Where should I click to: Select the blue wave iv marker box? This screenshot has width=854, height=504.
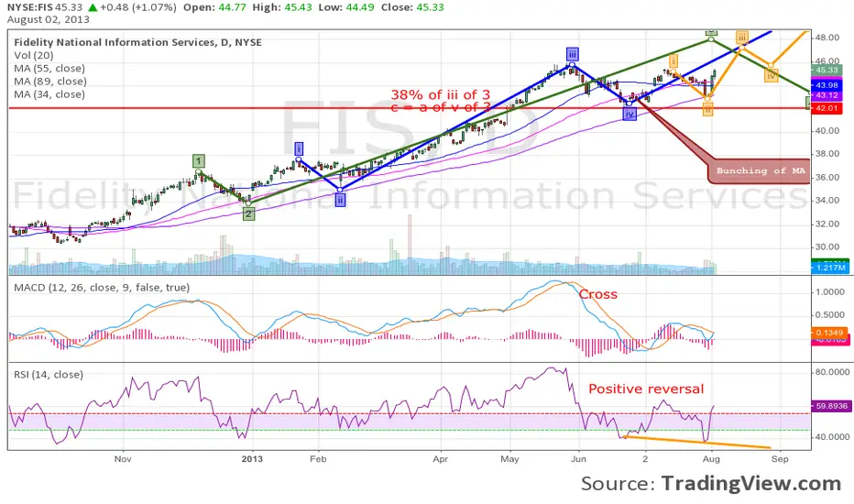coord(630,114)
